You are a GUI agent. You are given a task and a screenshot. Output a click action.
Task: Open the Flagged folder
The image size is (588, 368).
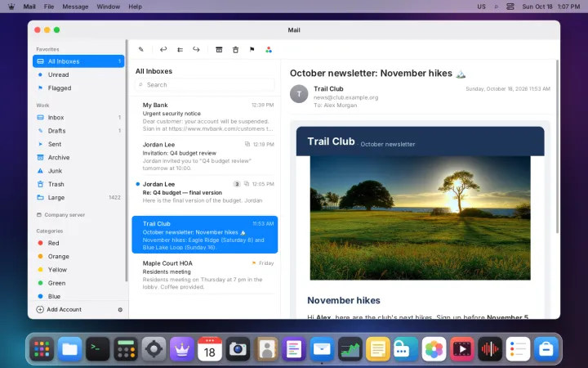coord(78,88)
